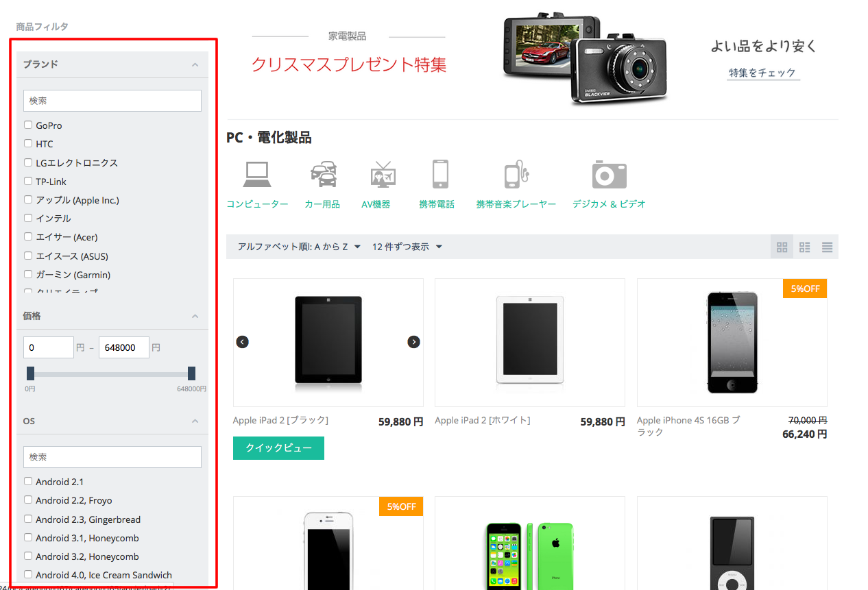Screen dimensions: 868x590
Task: Show next image of iPad 2 ブラック
Action: pos(413,342)
